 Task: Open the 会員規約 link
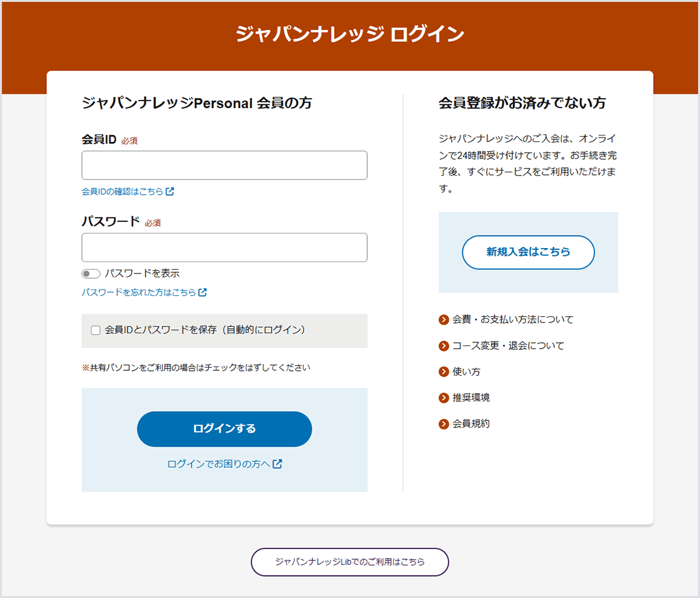[x=471, y=424]
